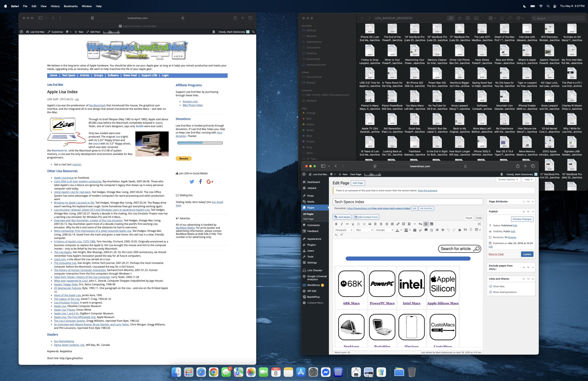Open Spotlight search in the menu bar
The width and height of the screenshot is (588, 381).
click(548, 6)
